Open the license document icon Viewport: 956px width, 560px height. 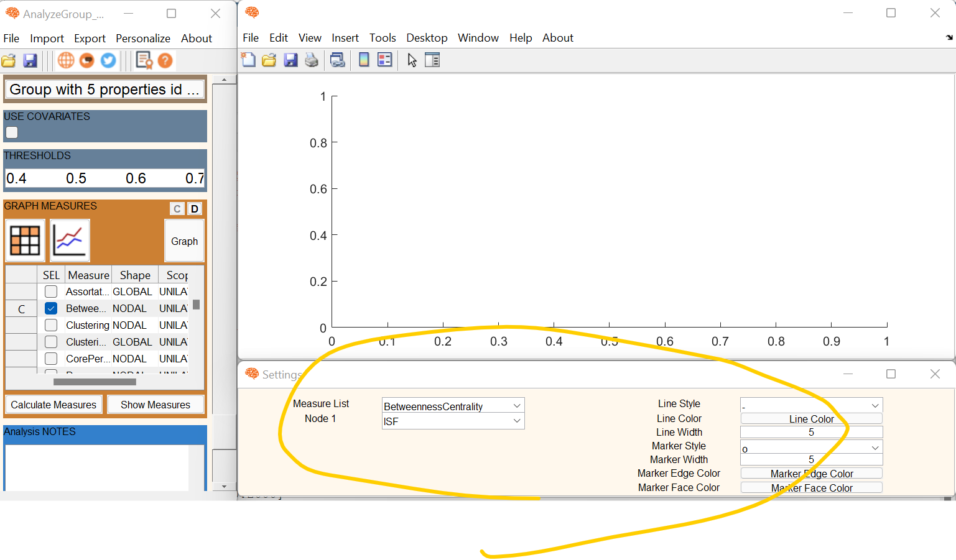(x=144, y=60)
